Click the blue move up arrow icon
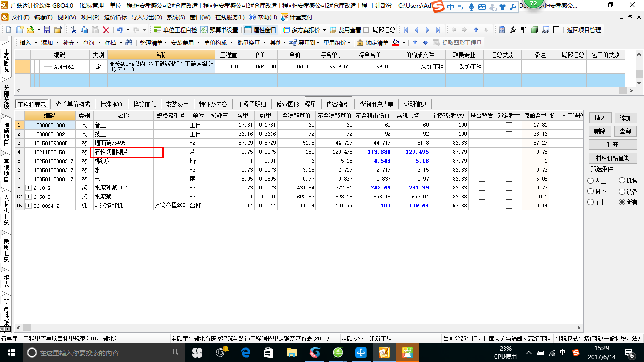 pyautogui.click(x=415, y=42)
